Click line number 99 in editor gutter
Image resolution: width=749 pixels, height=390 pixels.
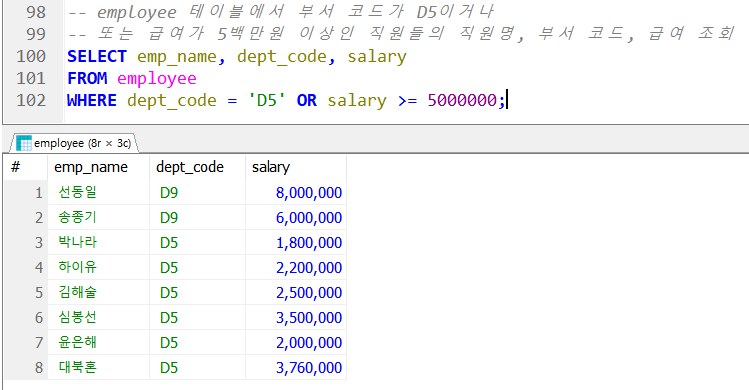tap(36, 34)
